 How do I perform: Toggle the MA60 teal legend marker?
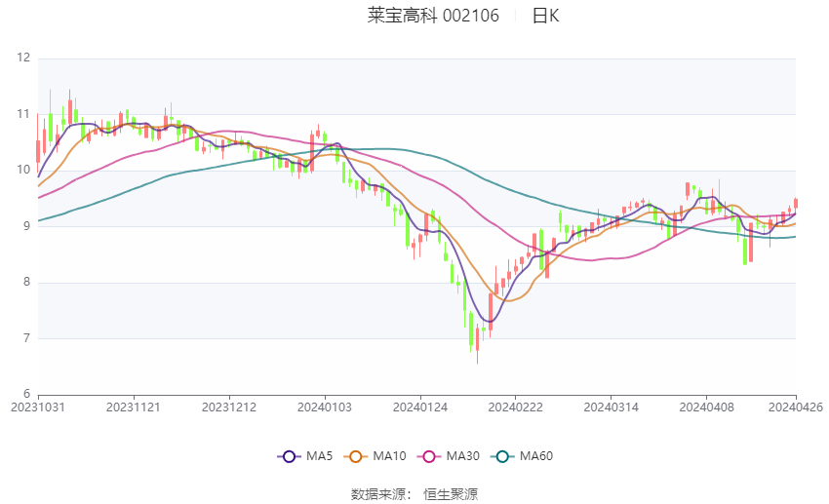pyautogui.click(x=501, y=456)
